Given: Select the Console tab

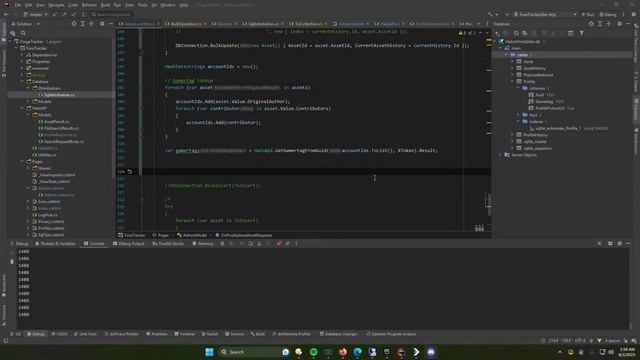Looking at the screenshot, I should (94, 244).
